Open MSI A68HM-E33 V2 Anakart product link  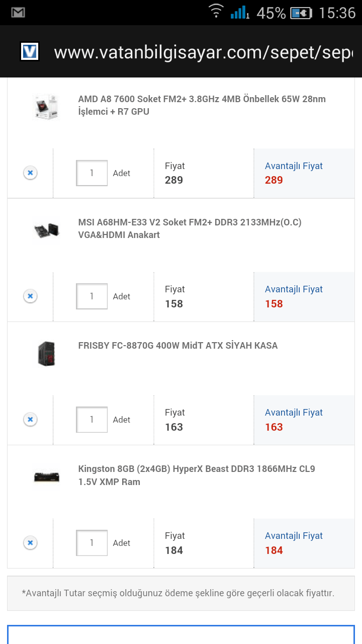[x=190, y=228]
